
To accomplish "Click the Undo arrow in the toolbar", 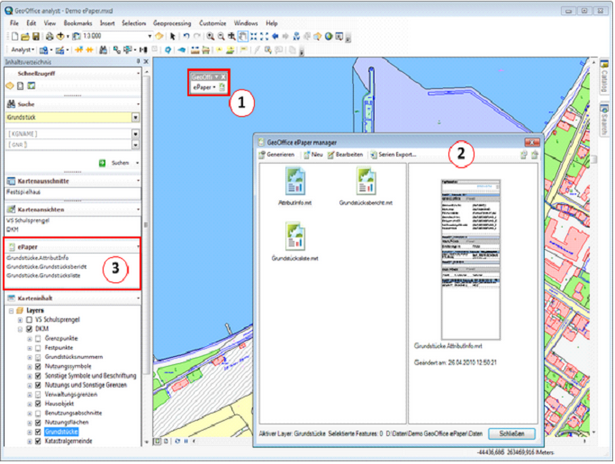I will [186, 36].
